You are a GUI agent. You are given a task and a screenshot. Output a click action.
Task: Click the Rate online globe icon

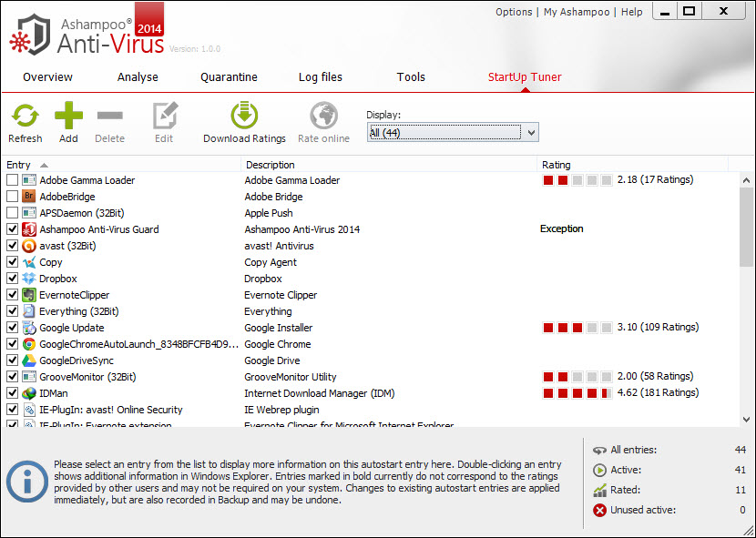point(323,116)
